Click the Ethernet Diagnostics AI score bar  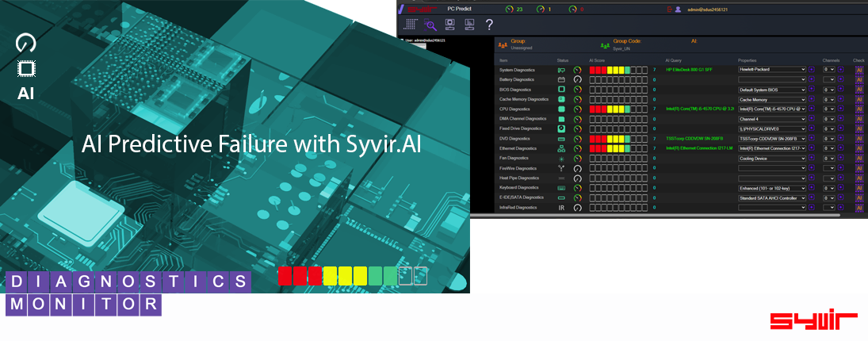pos(618,148)
